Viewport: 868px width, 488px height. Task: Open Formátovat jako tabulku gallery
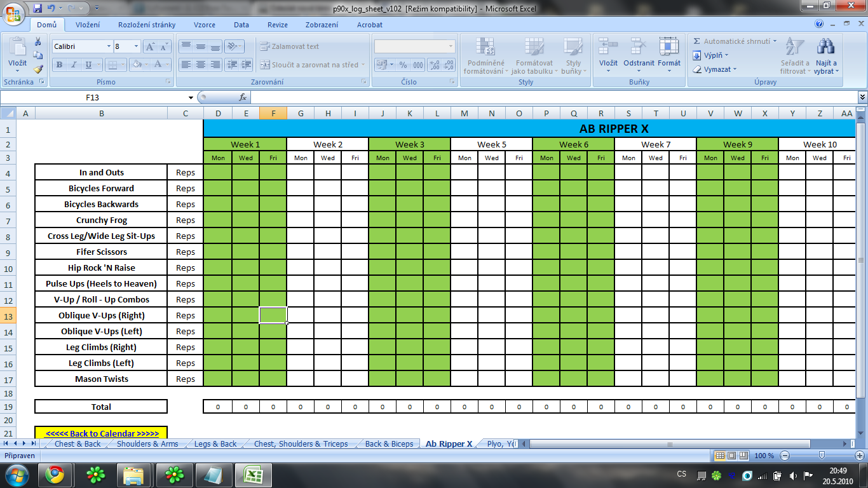pos(534,56)
